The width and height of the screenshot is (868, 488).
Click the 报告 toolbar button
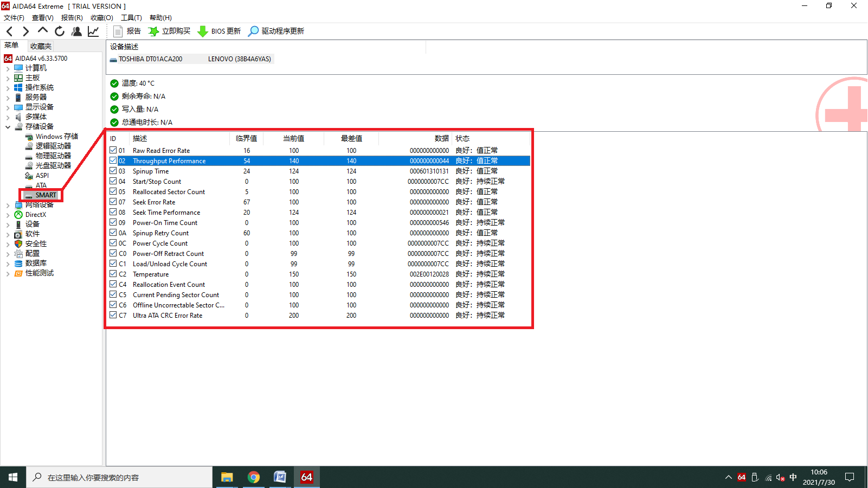(127, 31)
